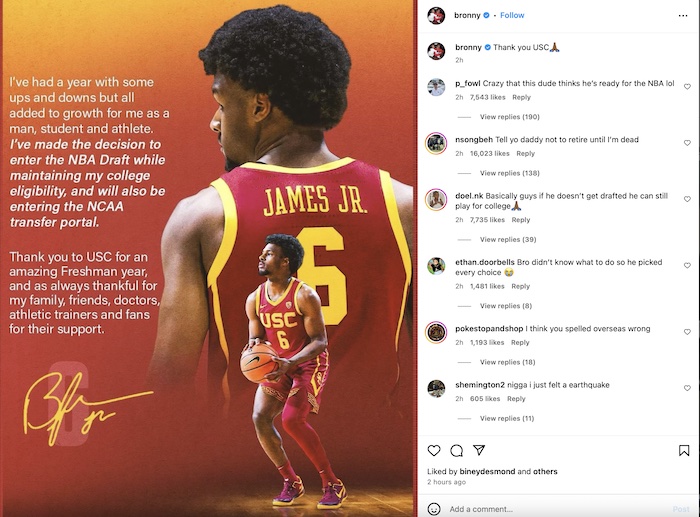This screenshot has width=700, height=517.
Task: Open the three-dot more options menu
Action: pos(683,16)
